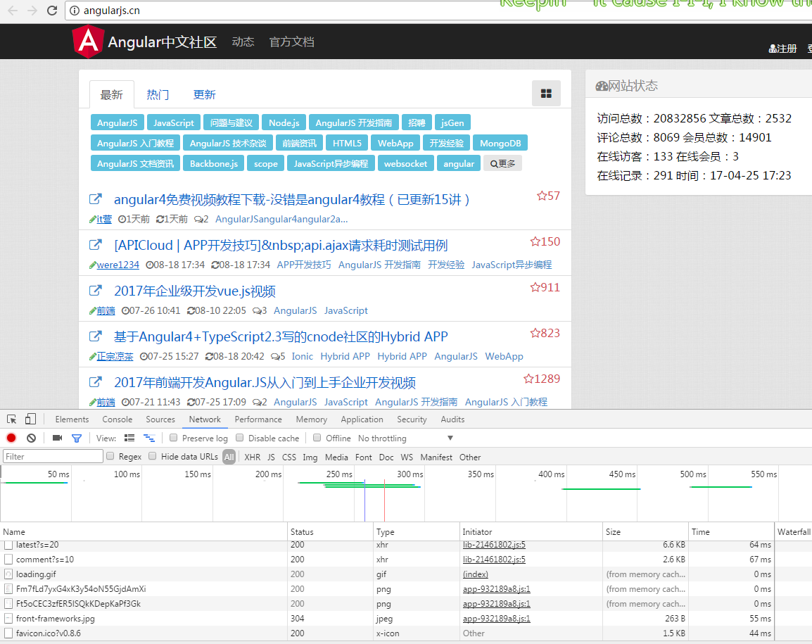
Task: Open initiator lib-21461802.js:5 for comment?s=10
Action: point(494,560)
